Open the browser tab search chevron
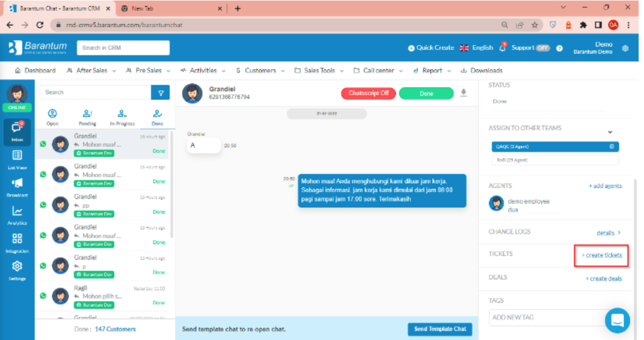The width and height of the screenshot is (644, 340). 563,8
